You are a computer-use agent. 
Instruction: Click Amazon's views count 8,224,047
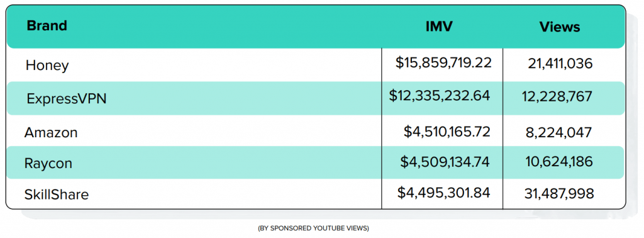(558, 132)
